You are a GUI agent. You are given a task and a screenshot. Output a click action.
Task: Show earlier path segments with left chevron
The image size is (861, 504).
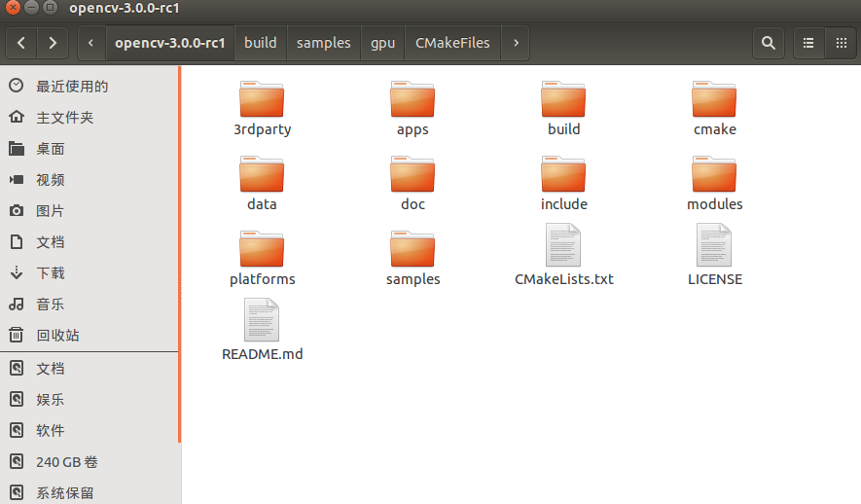tap(91, 43)
